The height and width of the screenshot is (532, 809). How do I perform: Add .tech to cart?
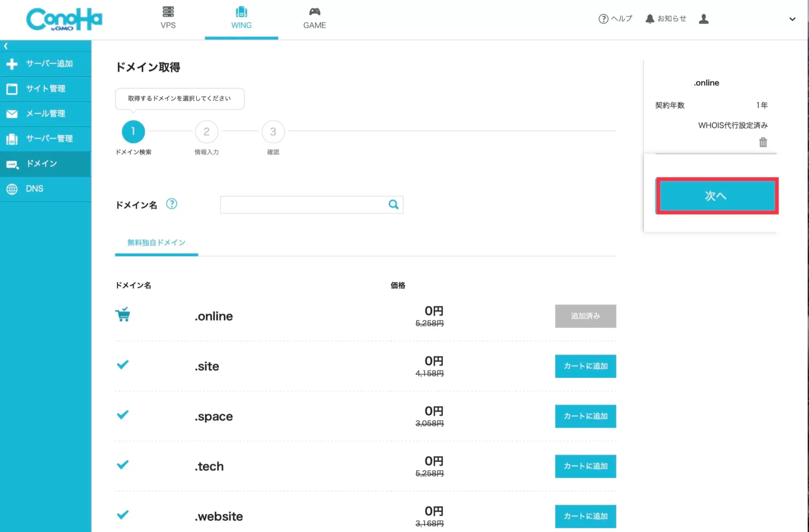tap(585, 466)
